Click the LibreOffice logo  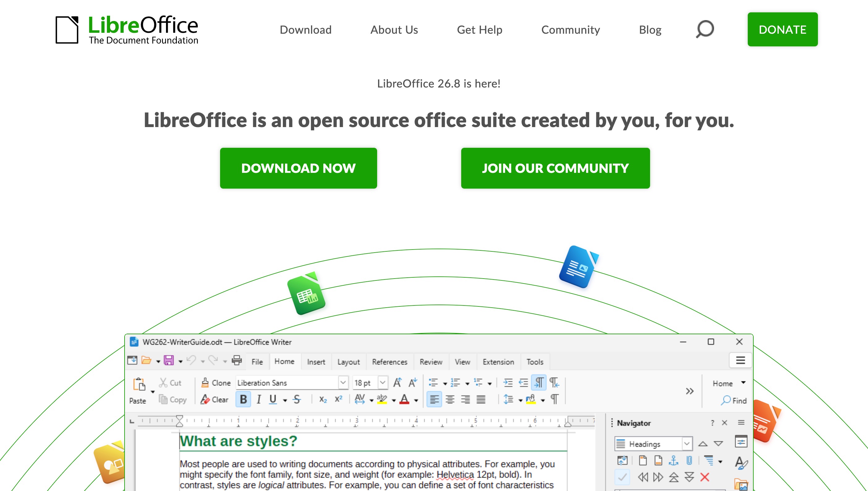click(x=127, y=30)
